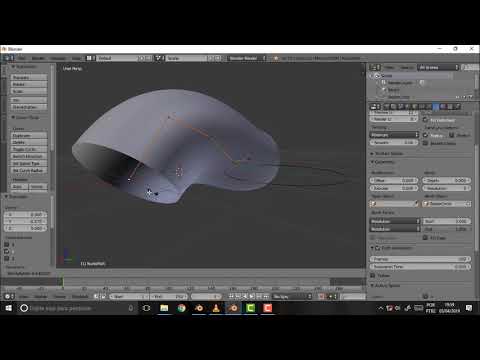Open File Explorer from the taskbar
Image resolution: width=480 pixels, height=360 pixels.
[164, 308]
